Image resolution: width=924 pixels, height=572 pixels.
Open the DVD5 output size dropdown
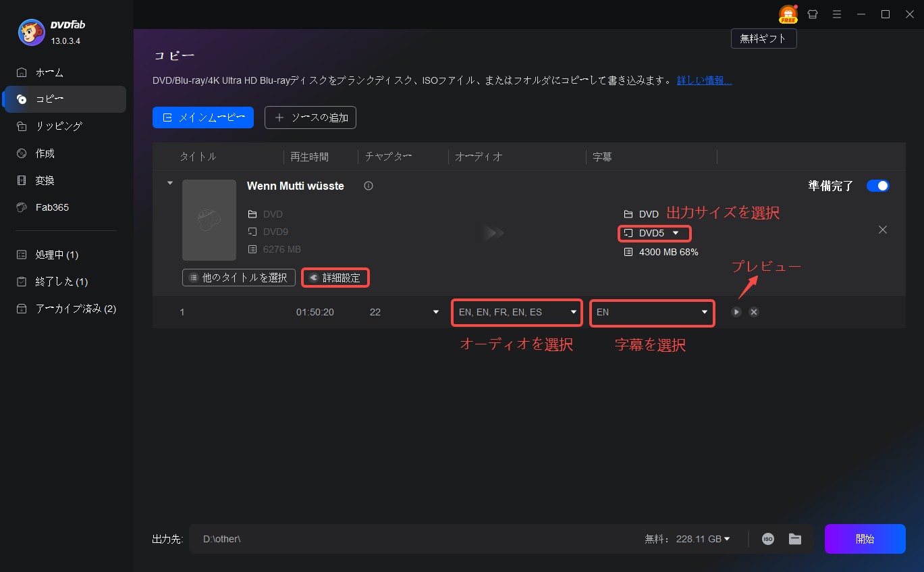pos(655,233)
